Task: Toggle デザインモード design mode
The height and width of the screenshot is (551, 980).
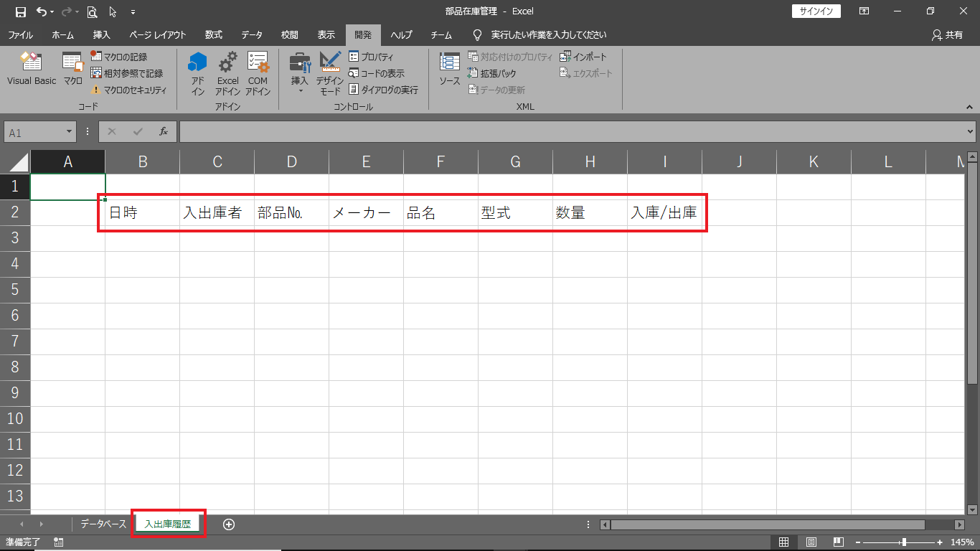Action: 330,74
